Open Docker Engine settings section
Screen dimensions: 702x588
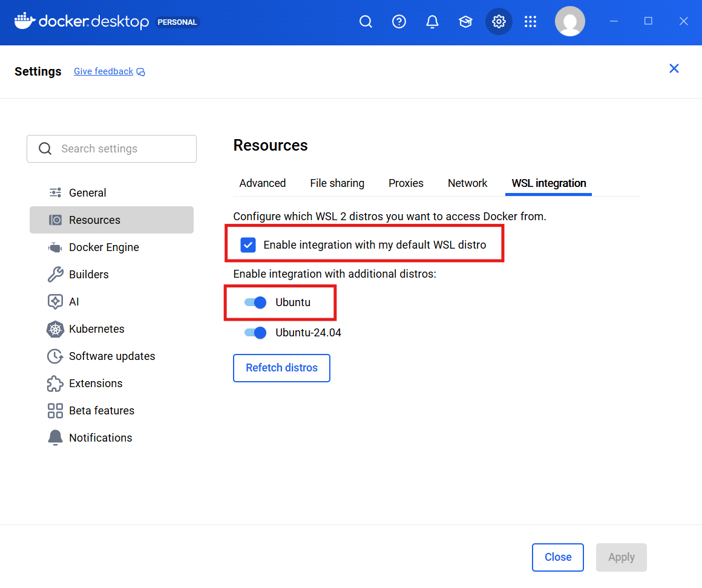[111, 247]
